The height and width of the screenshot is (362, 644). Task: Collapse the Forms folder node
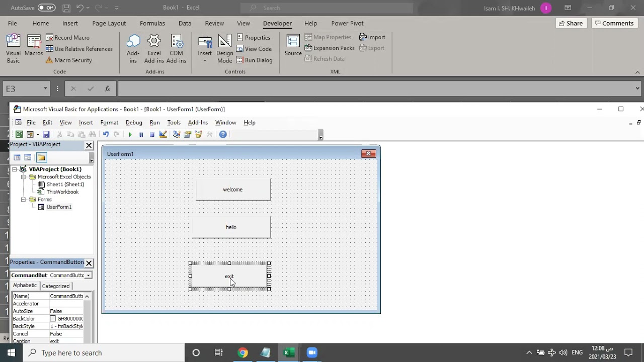click(x=23, y=200)
